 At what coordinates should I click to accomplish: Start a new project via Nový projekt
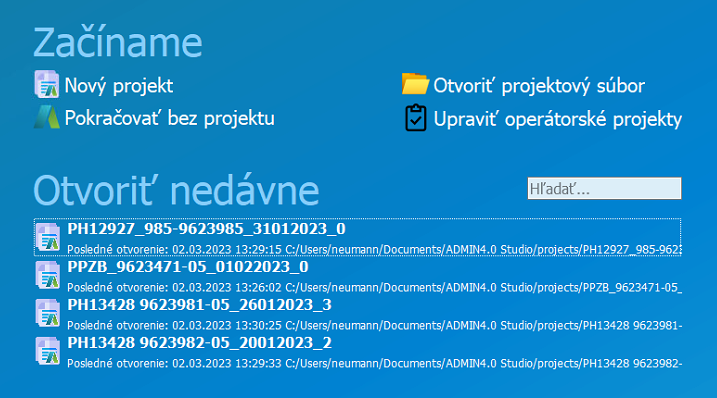pyautogui.click(x=119, y=86)
